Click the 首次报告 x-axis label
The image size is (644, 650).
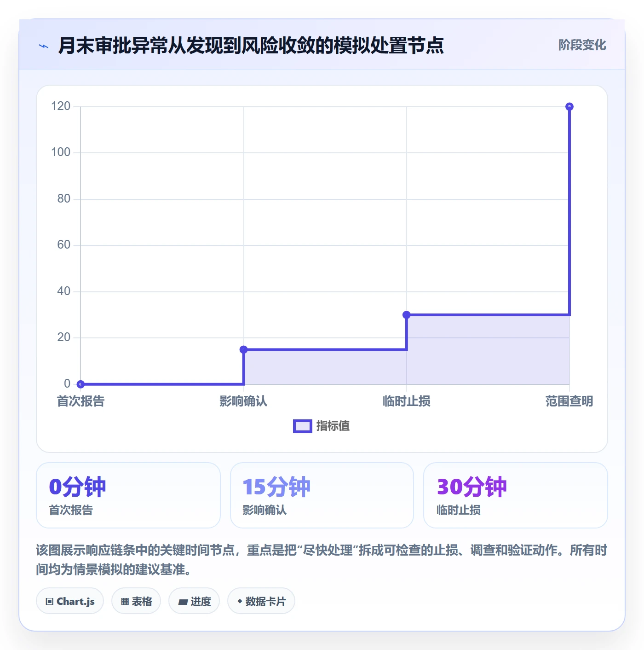[x=81, y=401]
